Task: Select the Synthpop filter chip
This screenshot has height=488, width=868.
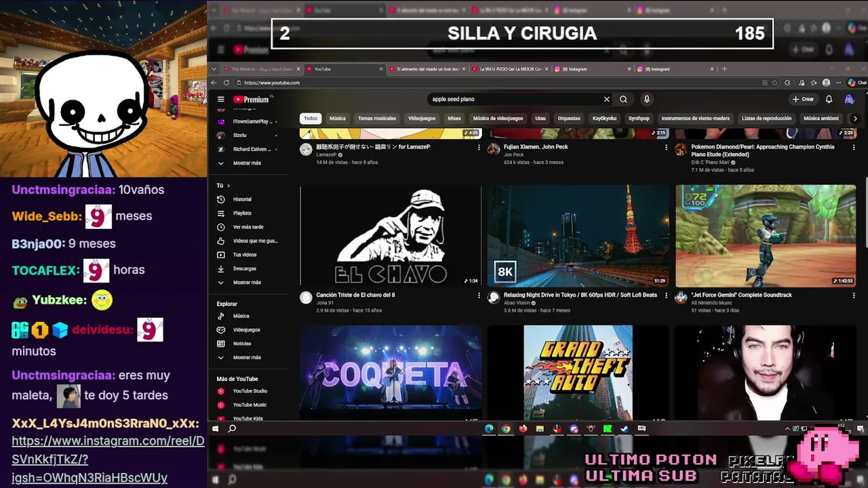Action: [639, 119]
